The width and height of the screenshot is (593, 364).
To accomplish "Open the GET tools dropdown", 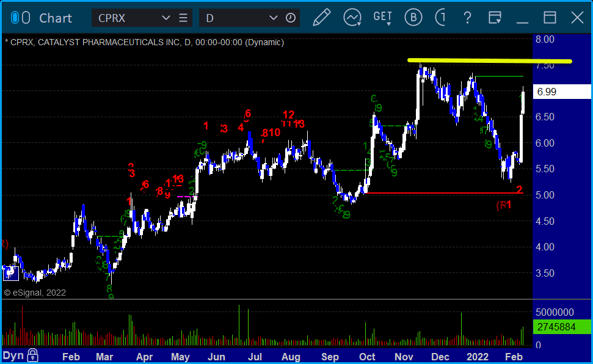I will [382, 18].
